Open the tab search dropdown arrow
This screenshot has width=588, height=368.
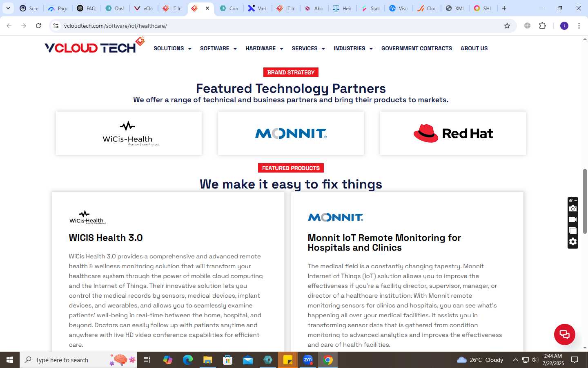[x=8, y=8]
